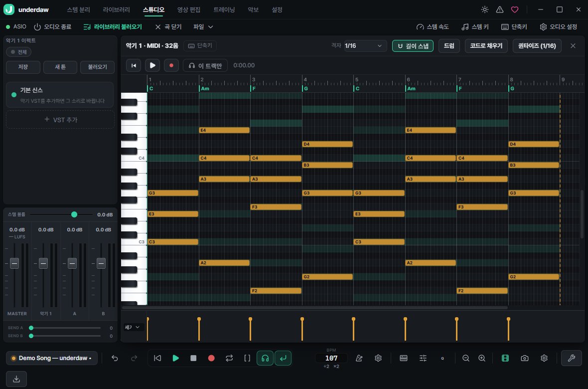Click the camera snapshot icon
This screenshot has width=588, height=389.
pos(525,358)
